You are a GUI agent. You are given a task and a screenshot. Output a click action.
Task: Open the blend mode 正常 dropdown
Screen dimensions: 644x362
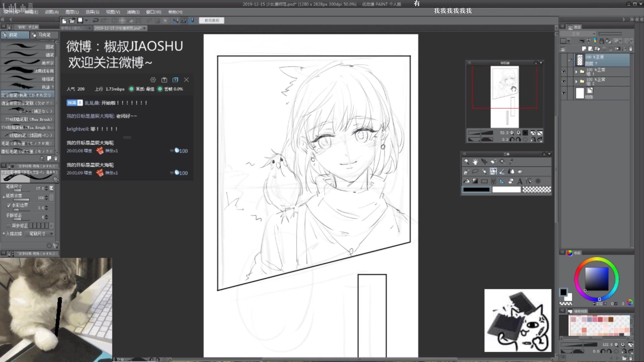click(578, 34)
